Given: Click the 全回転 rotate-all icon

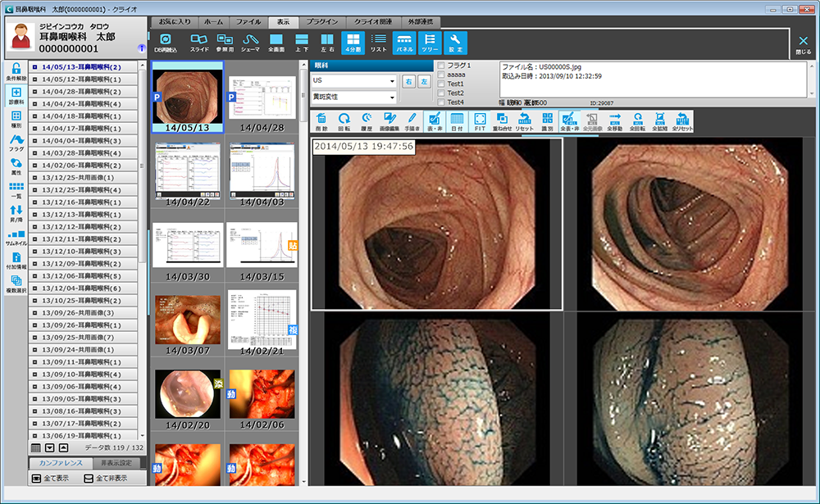Looking at the screenshot, I should (637, 121).
